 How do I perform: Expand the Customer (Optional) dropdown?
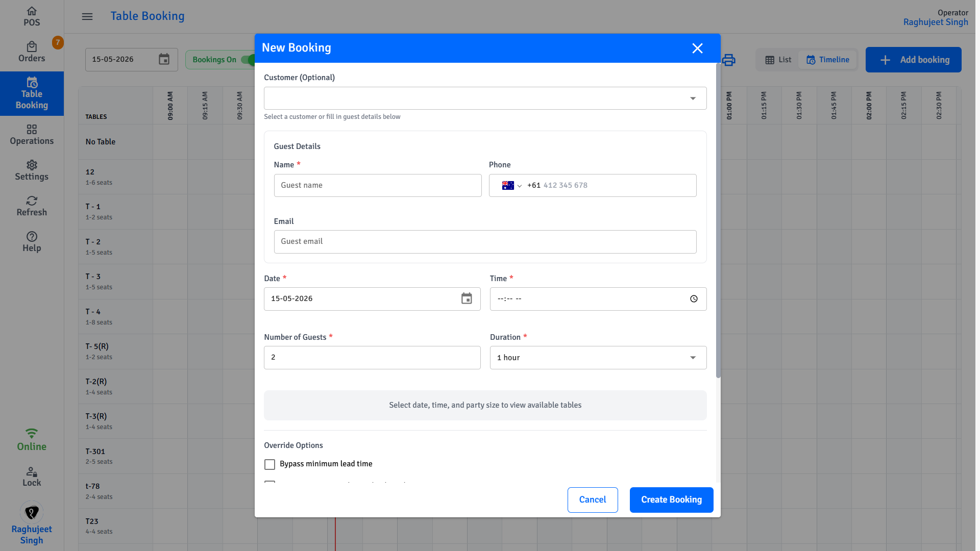click(x=485, y=98)
